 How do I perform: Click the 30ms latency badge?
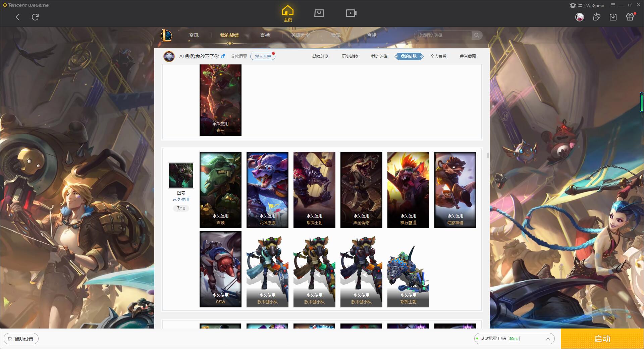click(x=514, y=339)
